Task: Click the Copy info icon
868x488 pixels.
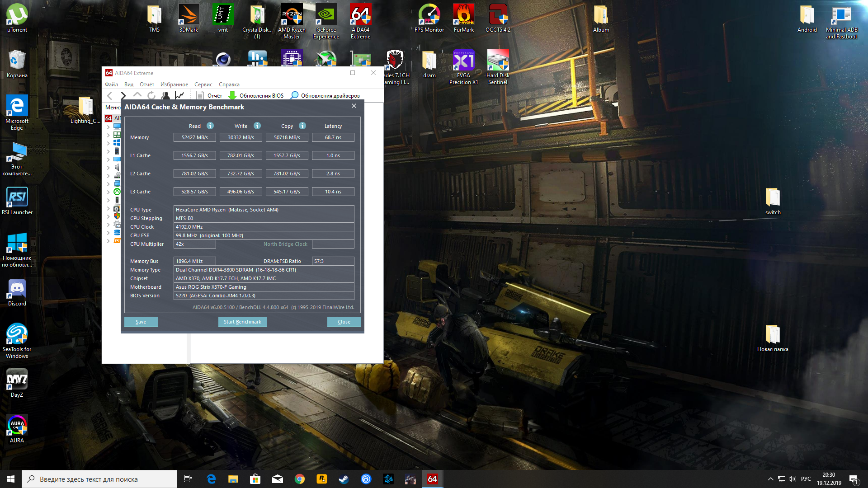Action: [x=302, y=126]
